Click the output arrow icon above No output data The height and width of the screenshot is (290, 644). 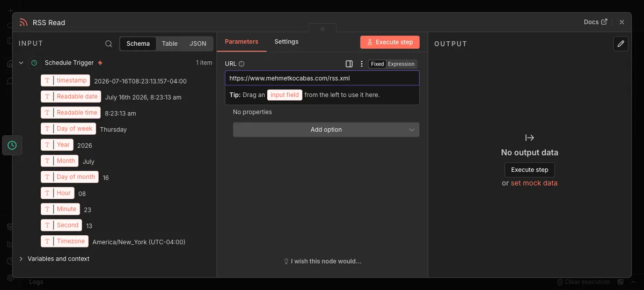pyautogui.click(x=530, y=138)
